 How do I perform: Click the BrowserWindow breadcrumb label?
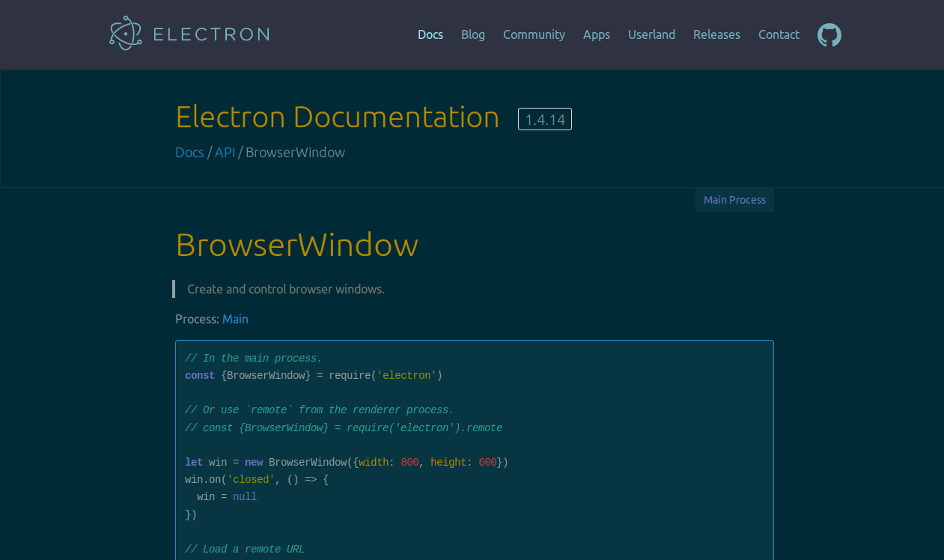tap(295, 152)
